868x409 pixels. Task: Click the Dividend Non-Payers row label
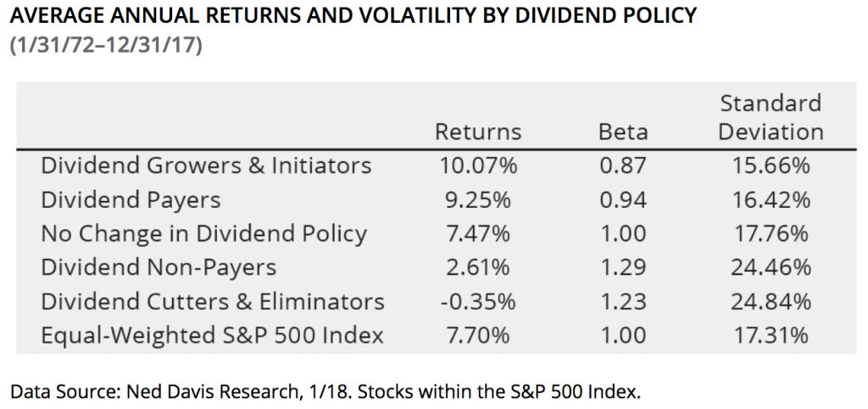click(x=159, y=267)
